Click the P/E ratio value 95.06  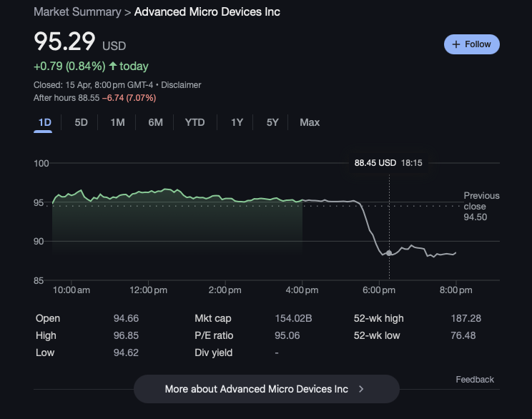(x=287, y=335)
